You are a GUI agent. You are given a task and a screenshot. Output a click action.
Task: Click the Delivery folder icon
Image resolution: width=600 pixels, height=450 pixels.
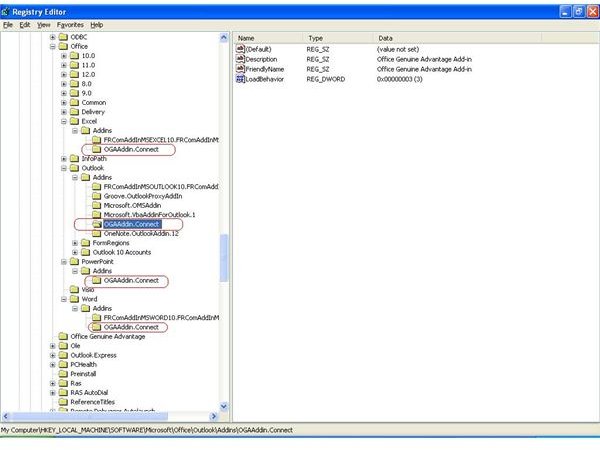[x=74, y=112]
